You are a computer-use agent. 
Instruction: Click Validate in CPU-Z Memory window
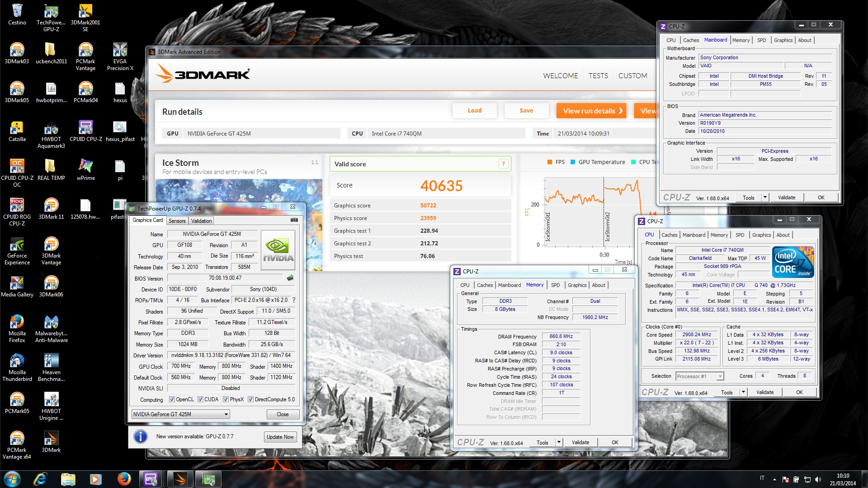tap(580, 442)
